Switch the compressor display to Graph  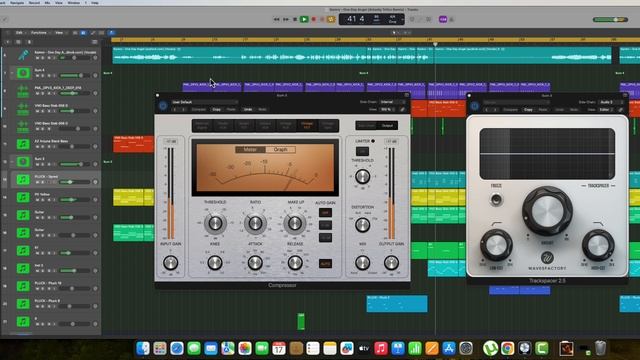(x=280, y=150)
